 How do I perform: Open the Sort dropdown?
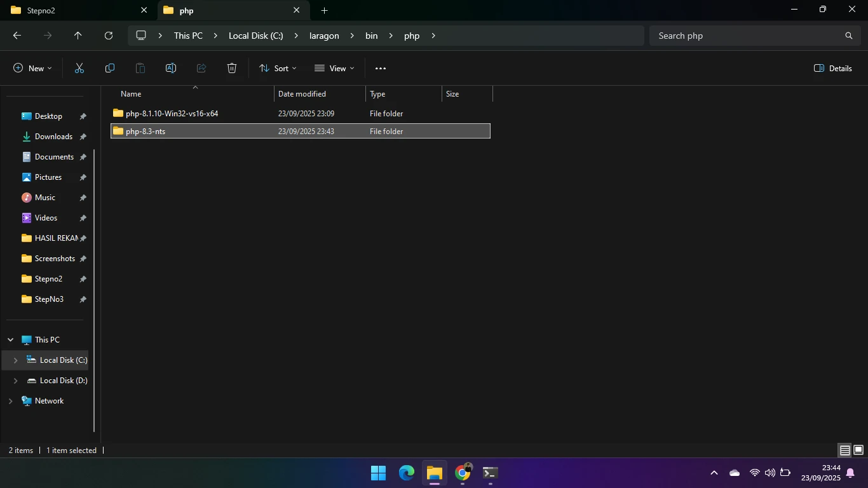pos(278,69)
